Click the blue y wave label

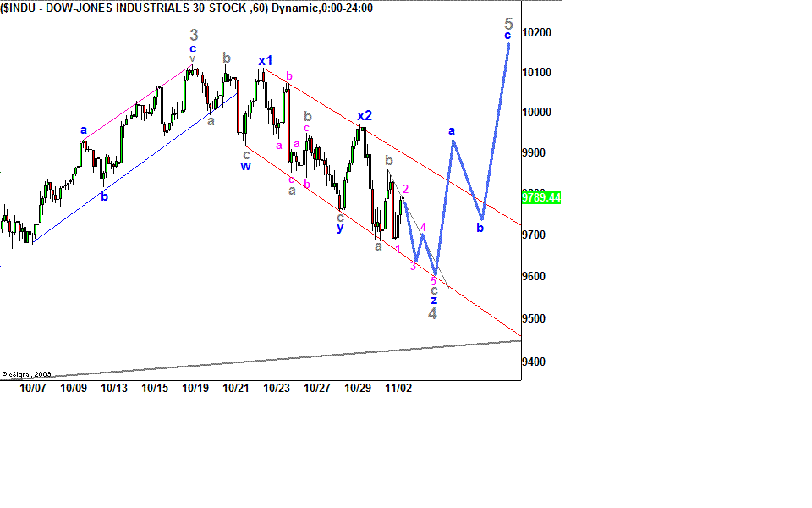[x=340, y=228]
